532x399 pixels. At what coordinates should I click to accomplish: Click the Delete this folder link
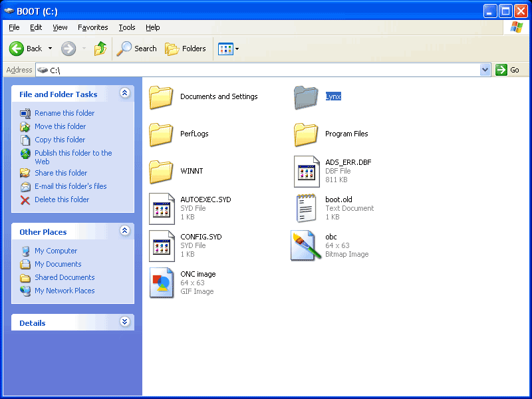62,199
